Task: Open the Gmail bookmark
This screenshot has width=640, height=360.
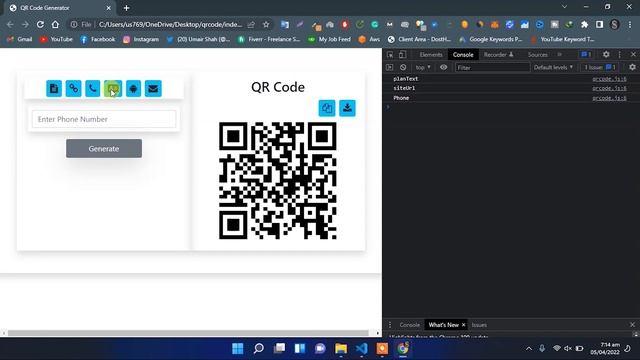Action: click(20, 39)
